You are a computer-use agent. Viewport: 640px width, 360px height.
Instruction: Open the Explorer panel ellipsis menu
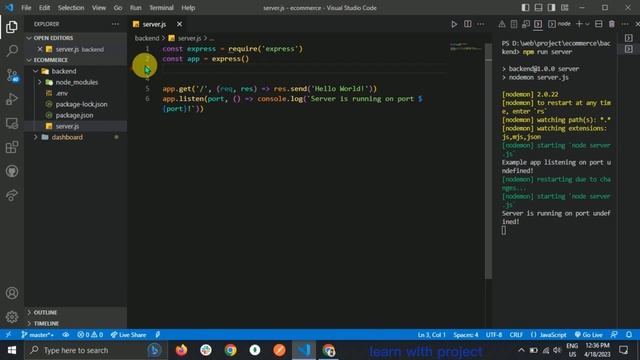pyautogui.click(x=116, y=24)
